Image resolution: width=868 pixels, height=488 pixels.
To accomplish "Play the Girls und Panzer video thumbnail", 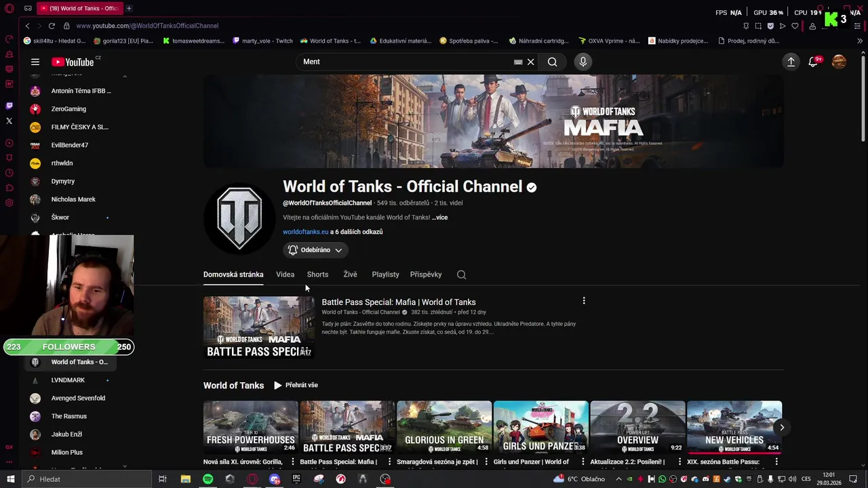I will tap(540, 427).
